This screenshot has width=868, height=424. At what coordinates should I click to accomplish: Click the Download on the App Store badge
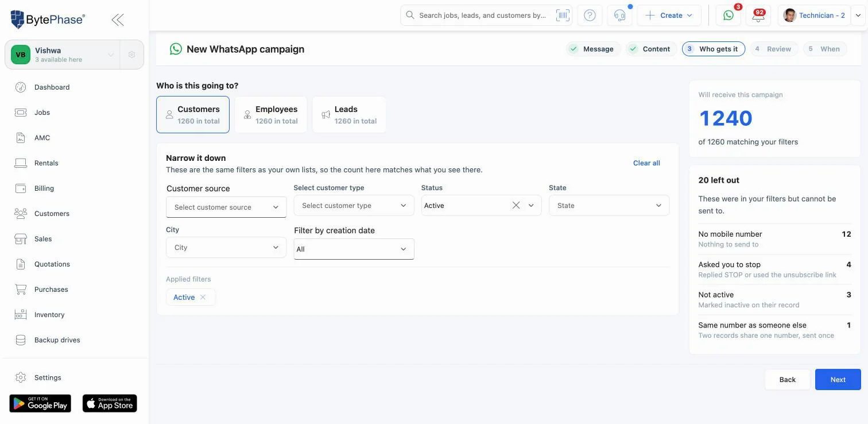click(x=110, y=403)
